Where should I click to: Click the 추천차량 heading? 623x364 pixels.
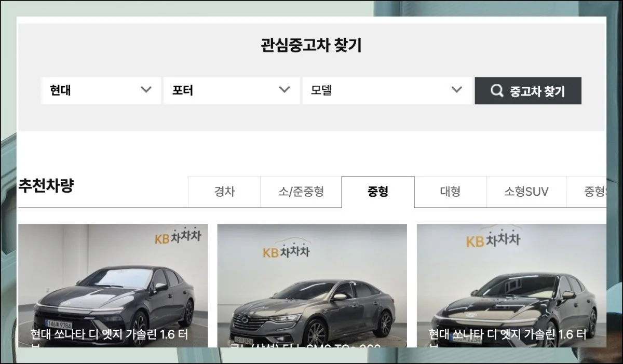point(46,186)
